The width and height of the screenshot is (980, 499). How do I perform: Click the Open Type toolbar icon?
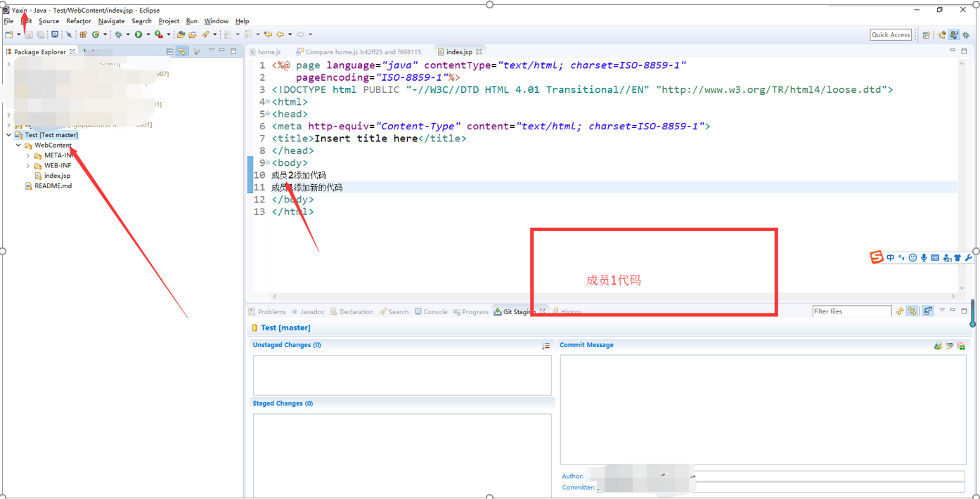(x=181, y=34)
